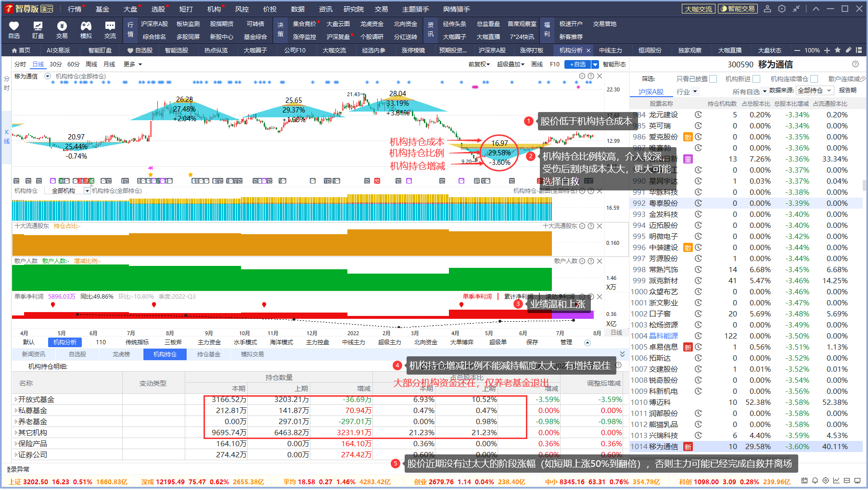Close the 单季净利润 indicator panel
Image resolution: width=868 pixels, height=490 pixels.
(600, 297)
